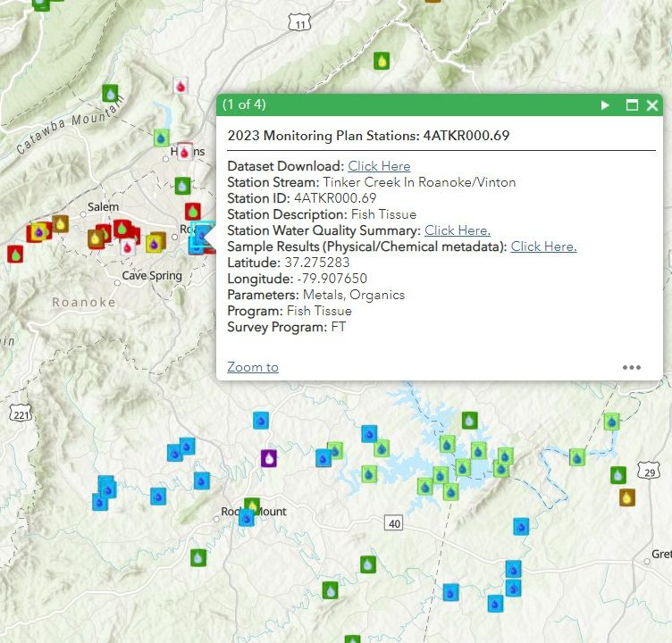Select the purple station marker on map
The image size is (672, 643).
(x=269, y=458)
